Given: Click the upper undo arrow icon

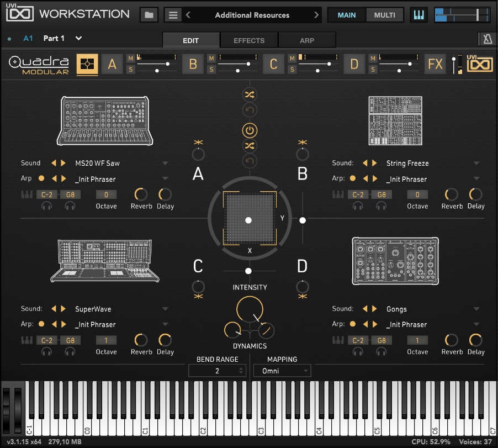Looking at the screenshot, I should pos(250,110).
